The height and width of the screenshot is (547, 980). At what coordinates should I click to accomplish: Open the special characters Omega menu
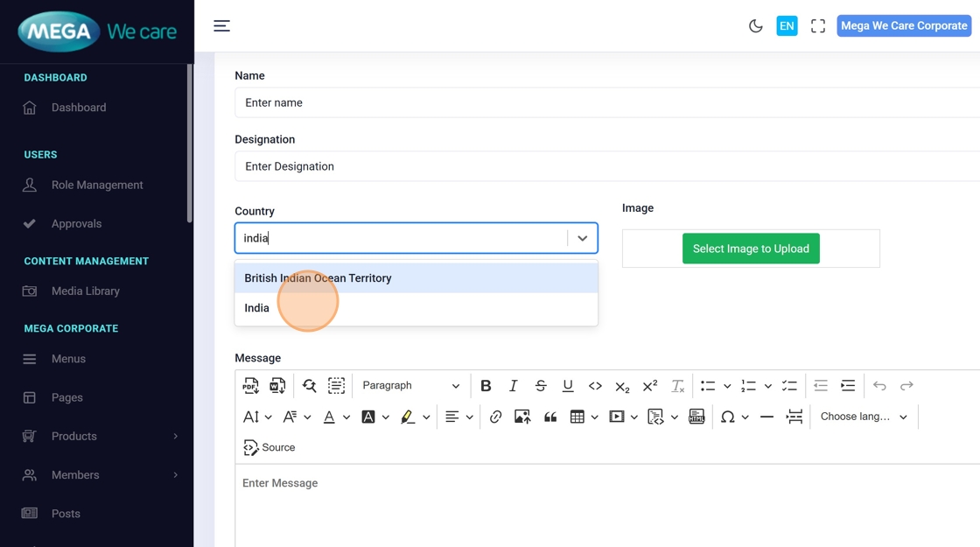(x=727, y=417)
